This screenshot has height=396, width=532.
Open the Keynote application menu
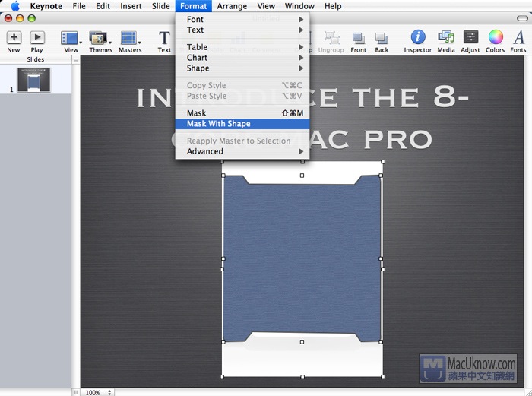[46, 6]
